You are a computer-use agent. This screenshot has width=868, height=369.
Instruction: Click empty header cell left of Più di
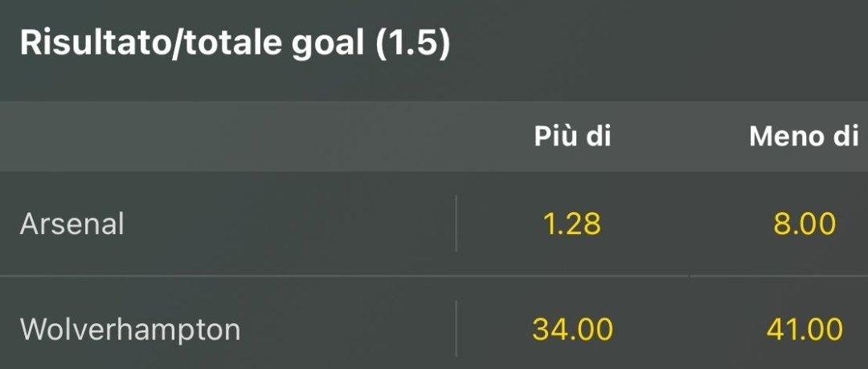[241, 137]
